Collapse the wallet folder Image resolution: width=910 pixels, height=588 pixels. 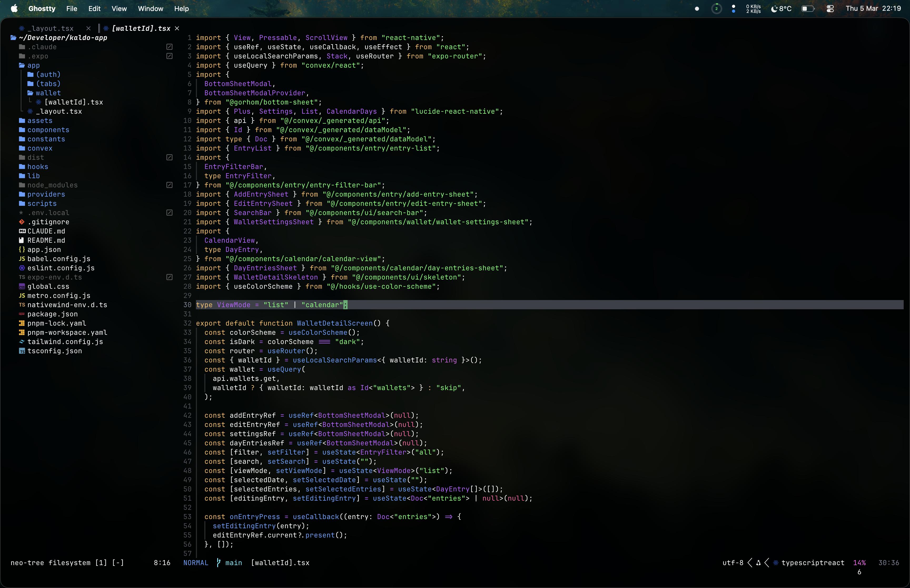tap(48, 93)
